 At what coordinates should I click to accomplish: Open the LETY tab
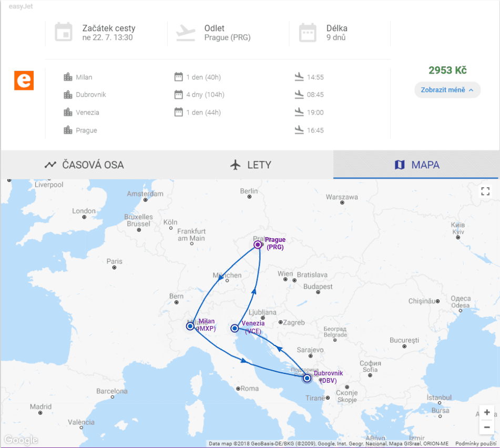click(x=251, y=165)
